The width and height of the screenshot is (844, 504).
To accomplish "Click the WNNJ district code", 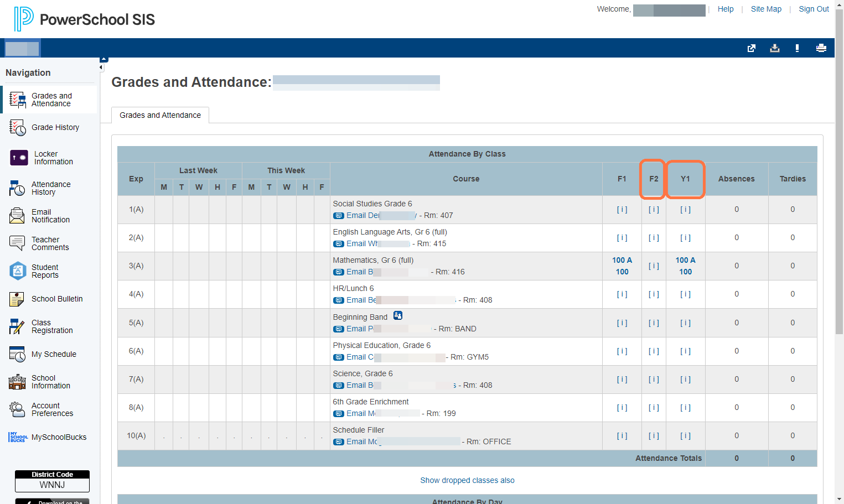I will (x=52, y=485).
